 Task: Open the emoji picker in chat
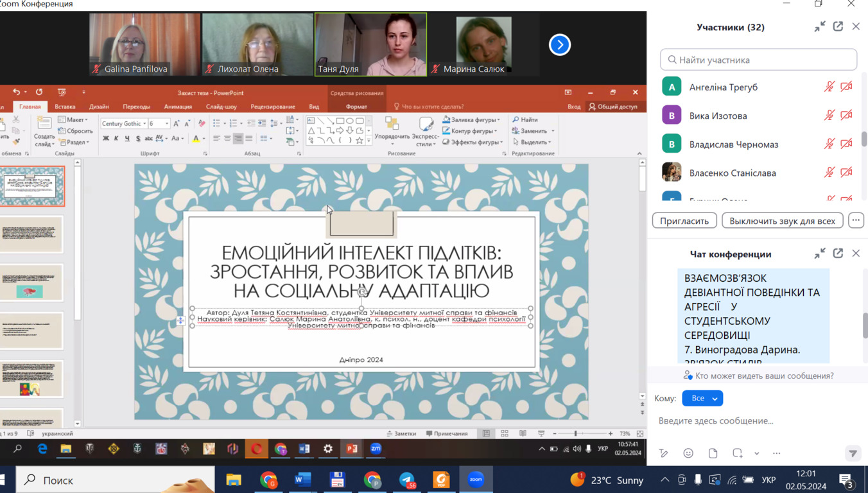point(688,453)
